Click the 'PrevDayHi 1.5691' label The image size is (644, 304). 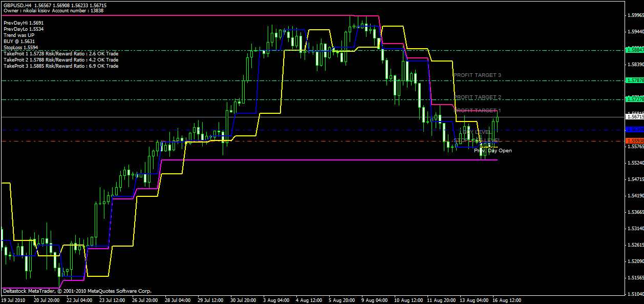24,23
